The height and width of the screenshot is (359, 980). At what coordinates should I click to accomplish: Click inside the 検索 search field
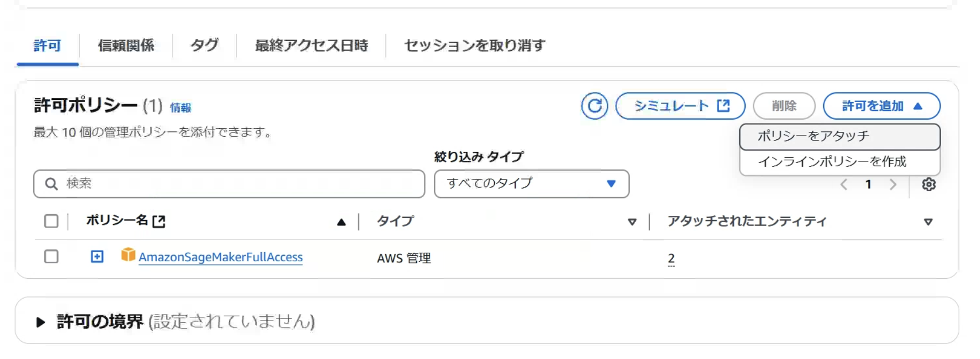(214, 184)
